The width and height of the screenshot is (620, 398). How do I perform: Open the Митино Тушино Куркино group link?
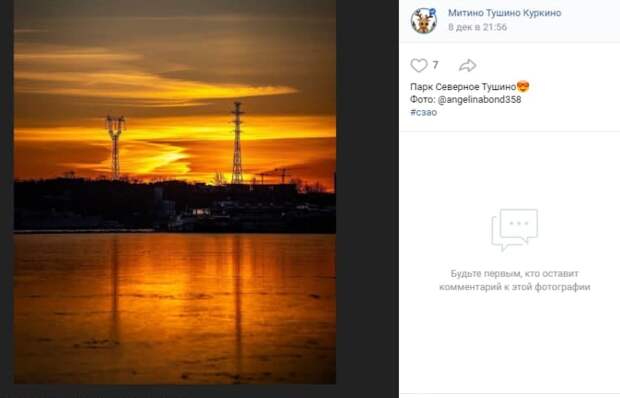tap(505, 13)
